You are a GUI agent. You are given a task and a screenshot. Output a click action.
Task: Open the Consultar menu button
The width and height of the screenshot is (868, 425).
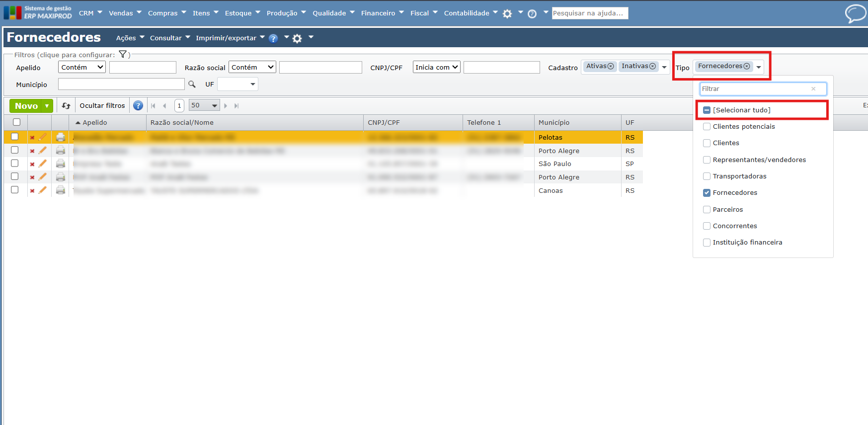pos(170,38)
